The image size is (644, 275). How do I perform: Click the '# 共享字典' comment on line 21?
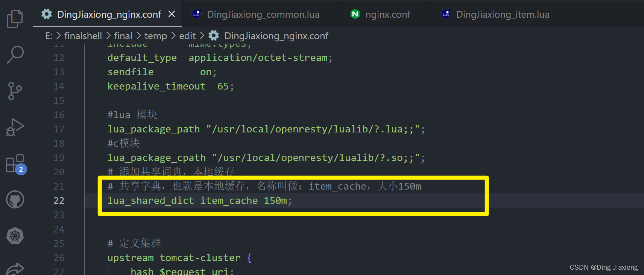point(264,186)
